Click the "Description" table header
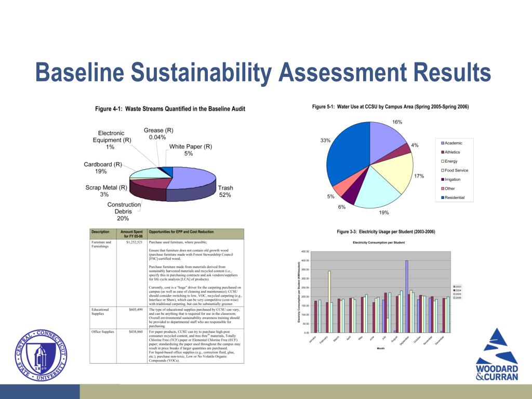This screenshot has width=532, height=399. pos(100,232)
